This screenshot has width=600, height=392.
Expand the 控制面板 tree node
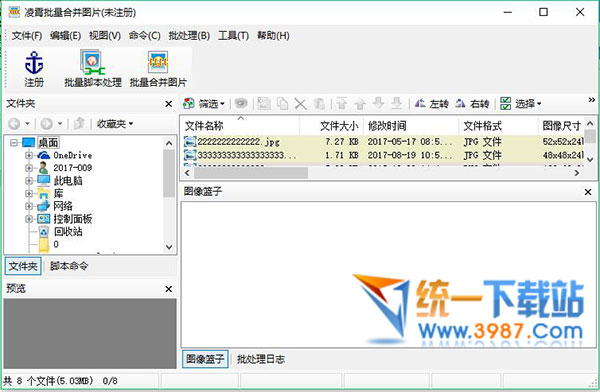pyautogui.click(x=29, y=219)
